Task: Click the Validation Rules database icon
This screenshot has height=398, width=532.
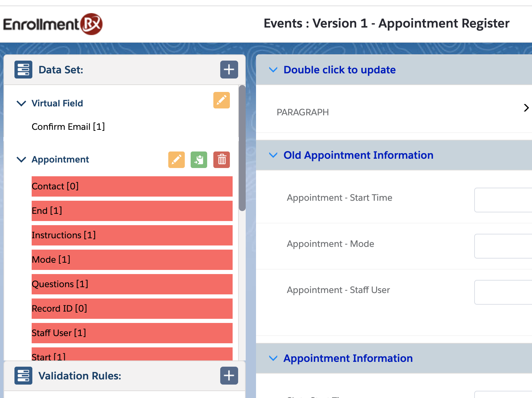Action: point(23,376)
